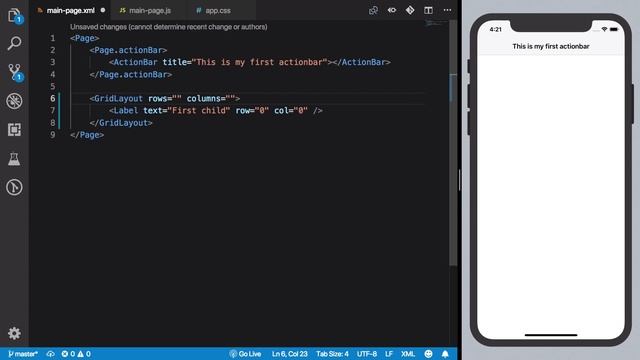
Task: Open the GitLens sidebar icon
Action: [x=14, y=187]
